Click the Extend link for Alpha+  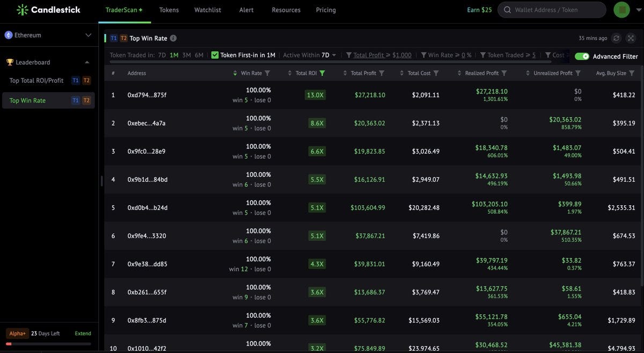(83, 334)
